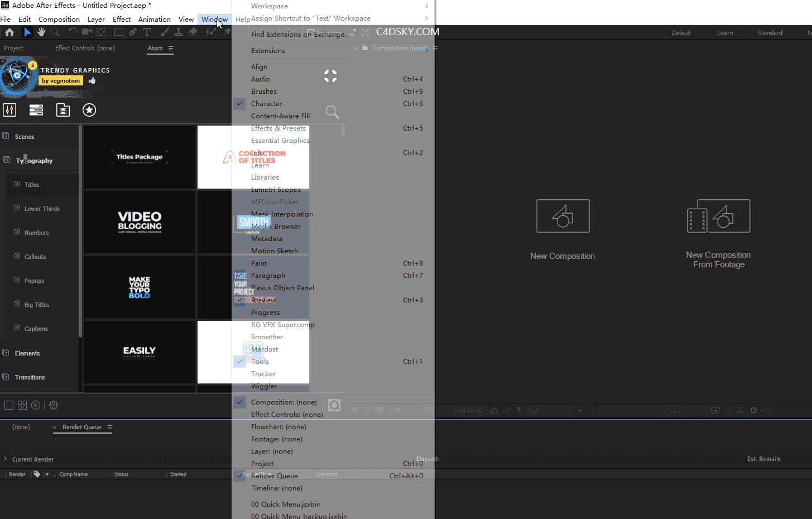
Task: Open the Render Queue panel menu
Action: [x=110, y=427]
